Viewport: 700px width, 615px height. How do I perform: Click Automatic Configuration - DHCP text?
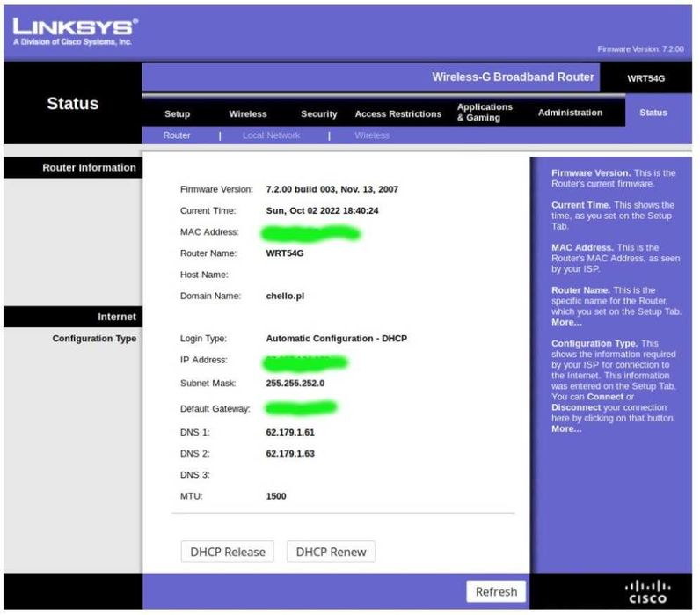point(336,339)
